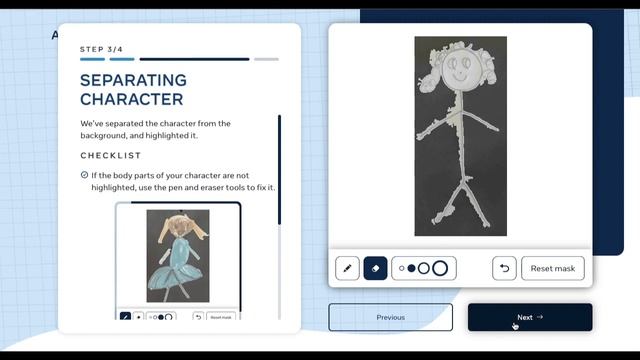Reset the character mask
640x360 pixels.
(553, 268)
